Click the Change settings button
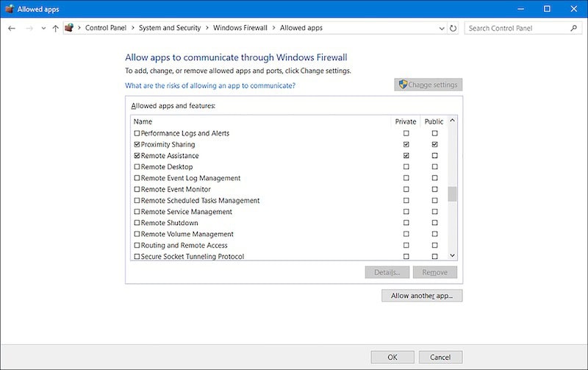Viewport: 588px width, 370px height. [x=429, y=85]
